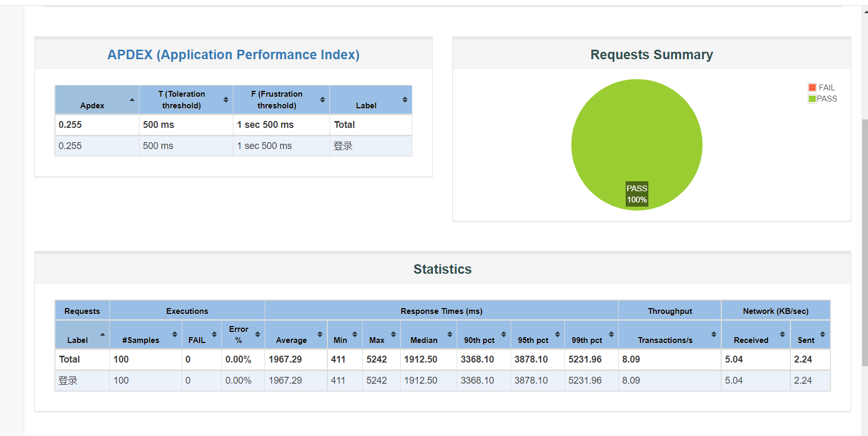Sort statistics by Min column

345,335
